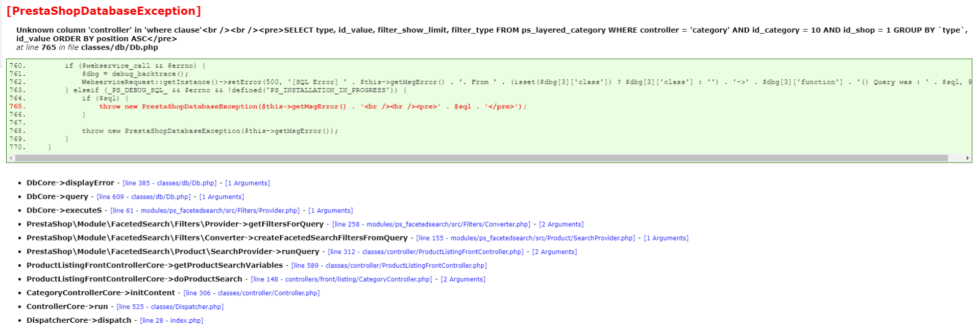The image size is (980, 336).
Task: Open the line 525 classes/Dispatcher.php link
Action: point(170,307)
